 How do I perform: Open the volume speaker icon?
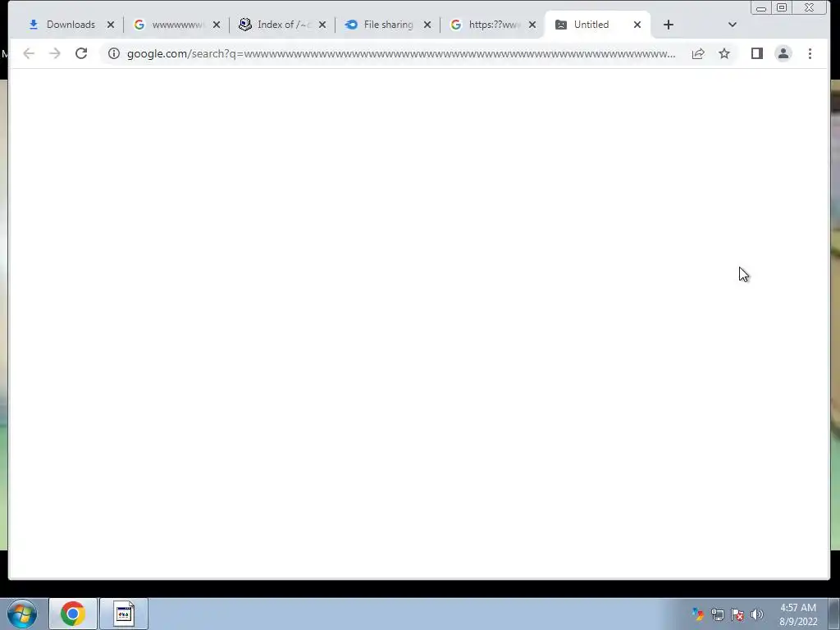tap(757, 614)
